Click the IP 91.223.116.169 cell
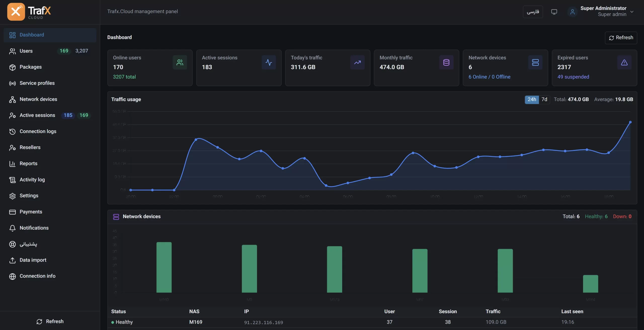The height and width of the screenshot is (330, 644). click(263, 322)
